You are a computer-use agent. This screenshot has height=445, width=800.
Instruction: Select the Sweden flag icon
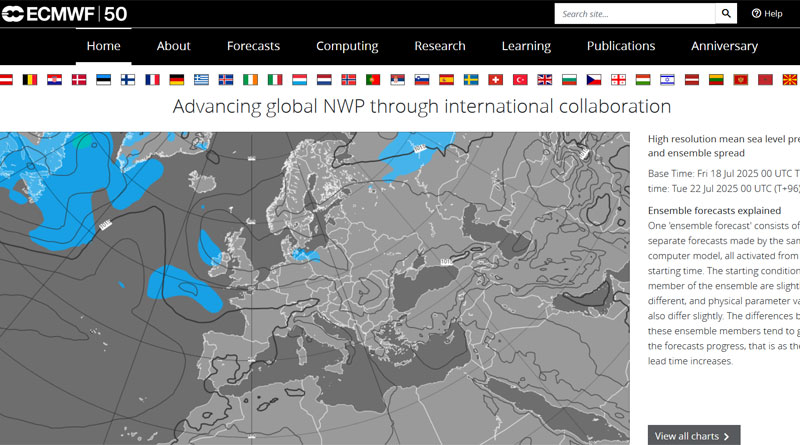470,80
